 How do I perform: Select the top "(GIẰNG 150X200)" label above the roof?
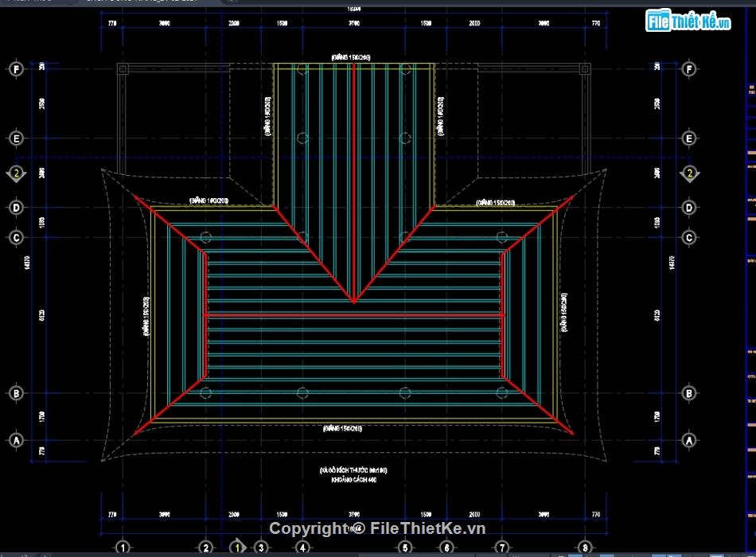tap(351, 57)
